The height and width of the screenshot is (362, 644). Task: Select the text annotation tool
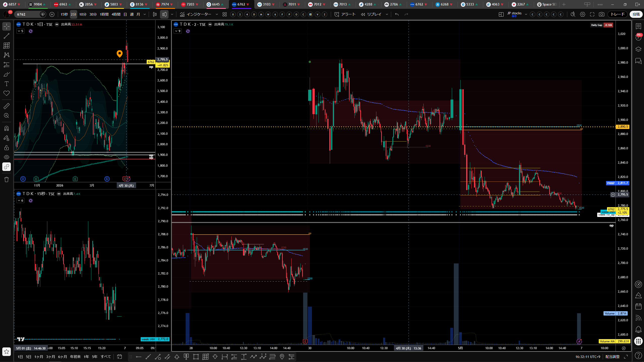tap(7, 84)
